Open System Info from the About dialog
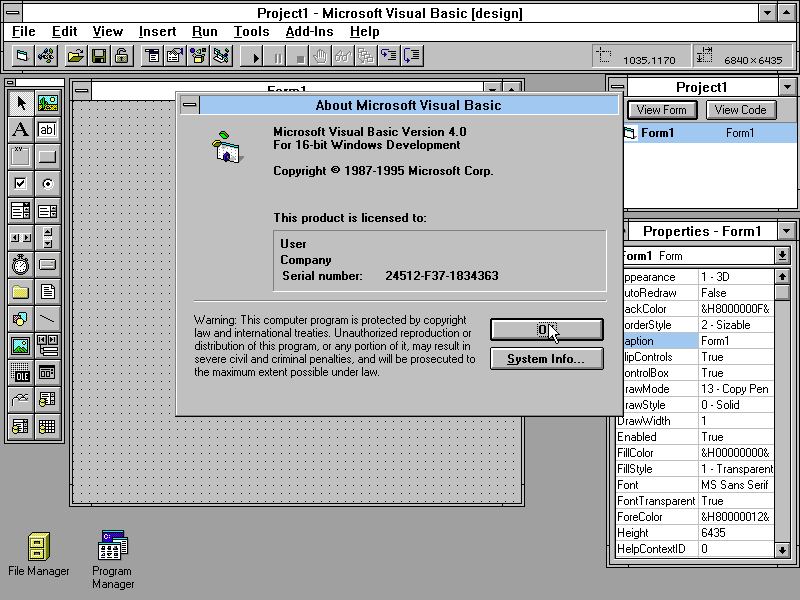The image size is (800, 600). (x=546, y=358)
